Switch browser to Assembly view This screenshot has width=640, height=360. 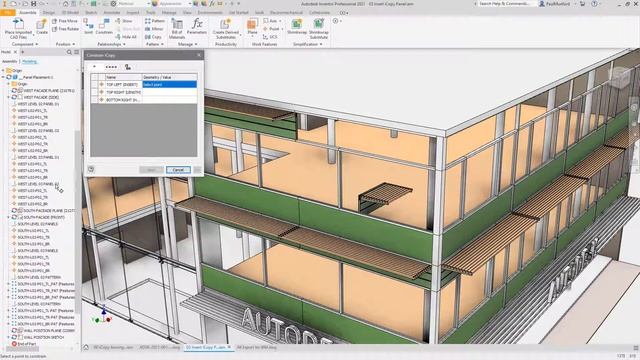[x=9, y=62]
